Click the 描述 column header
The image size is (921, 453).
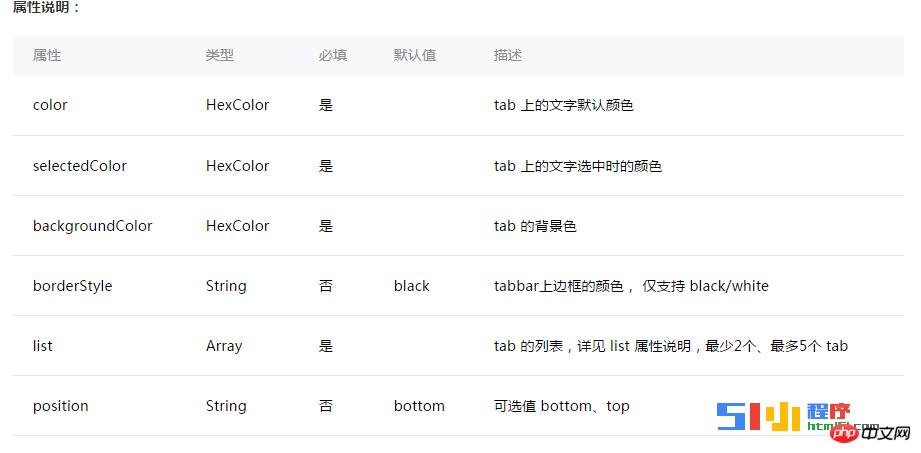(508, 55)
